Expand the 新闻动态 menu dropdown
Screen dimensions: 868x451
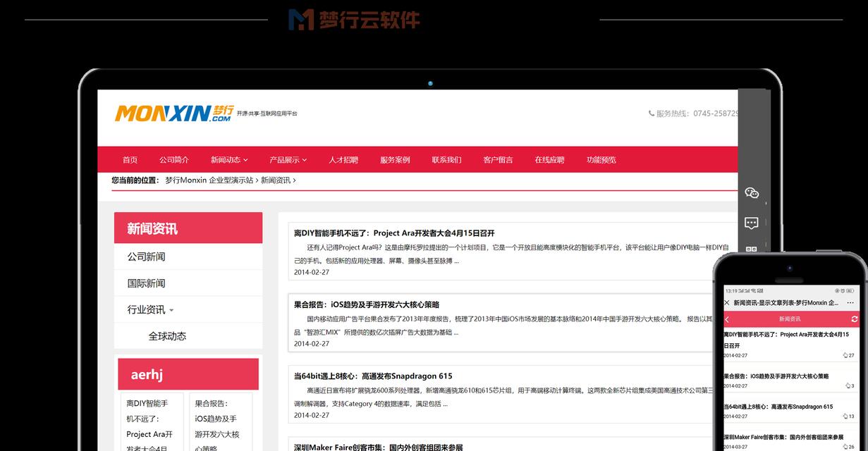click(230, 160)
